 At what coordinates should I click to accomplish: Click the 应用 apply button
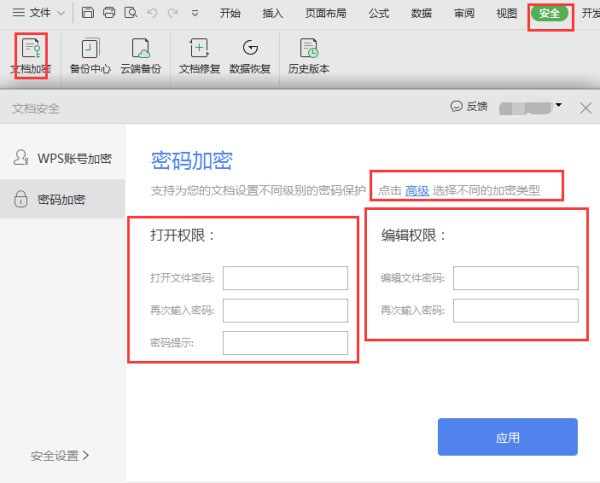[508, 437]
